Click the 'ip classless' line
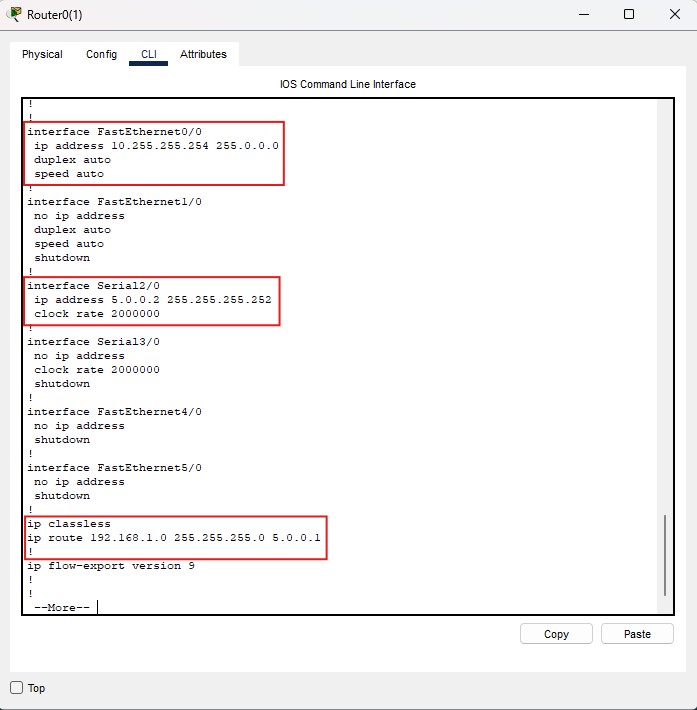Viewport: 697px width, 710px height. click(69, 524)
